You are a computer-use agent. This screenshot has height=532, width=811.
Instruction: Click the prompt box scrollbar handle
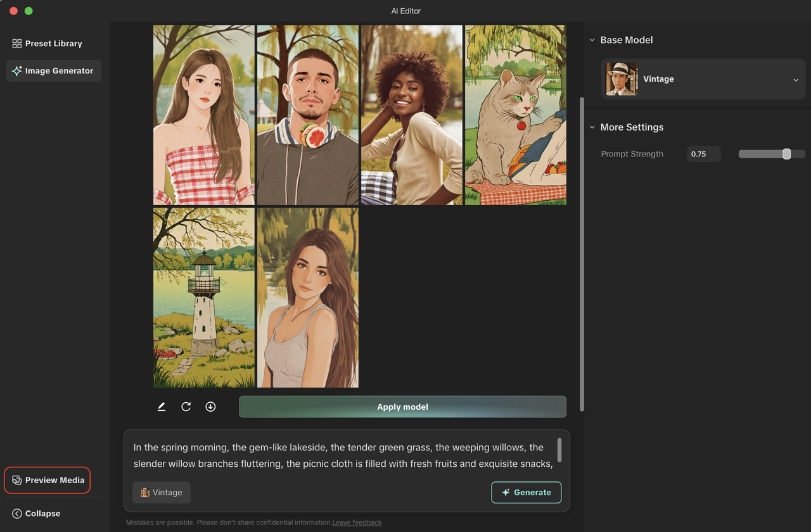pyautogui.click(x=559, y=450)
